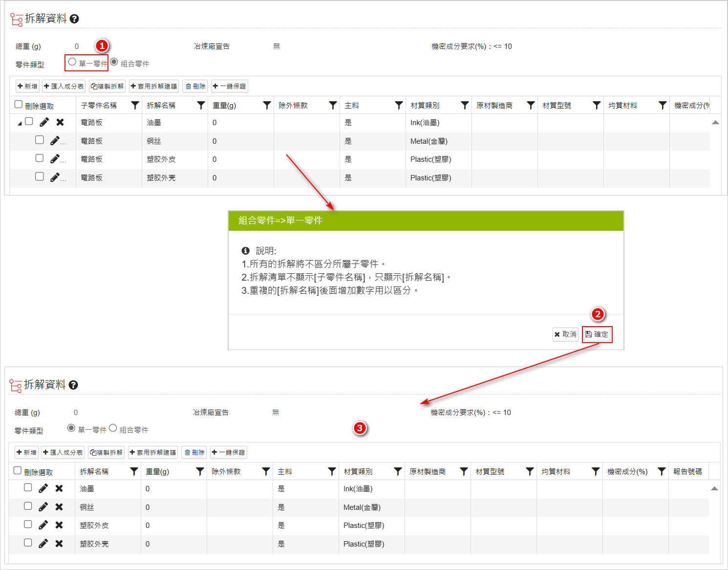This screenshot has height=570, width=728.
Task: Edit the 電路板 塑胶外皮 row pencil
Action: (x=55, y=159)
